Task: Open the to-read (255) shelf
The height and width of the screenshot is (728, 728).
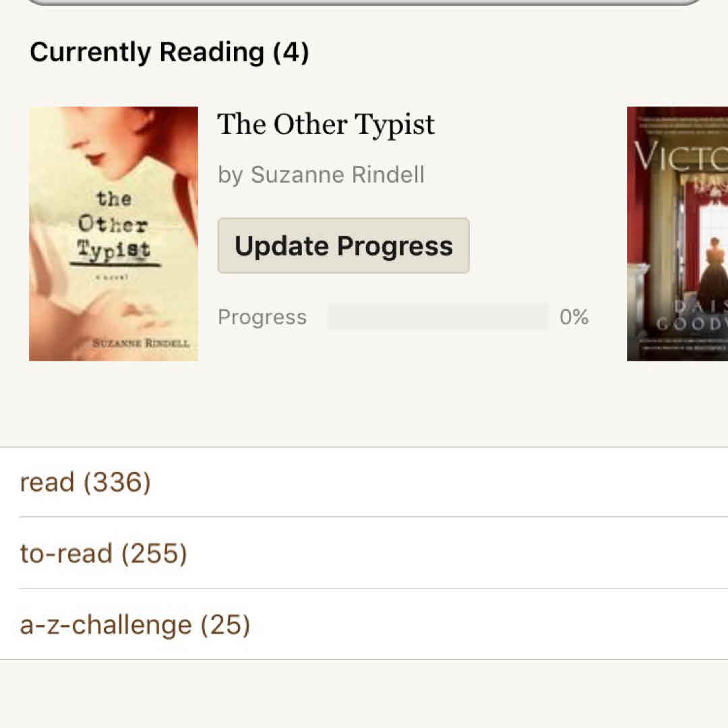Action: (x=104, y=554)
